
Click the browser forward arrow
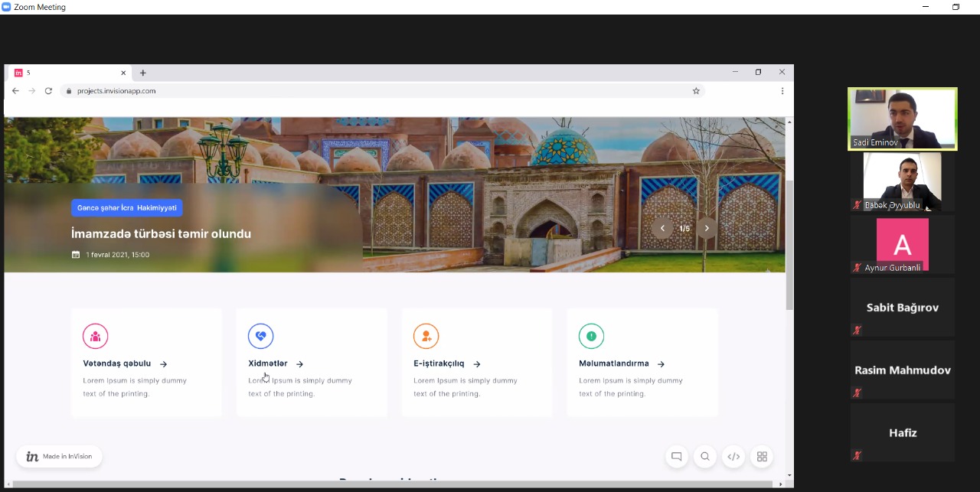[31, 90]
